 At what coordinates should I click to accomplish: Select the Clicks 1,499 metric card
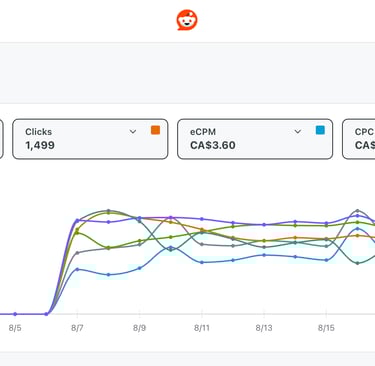[x=90, y=139]
